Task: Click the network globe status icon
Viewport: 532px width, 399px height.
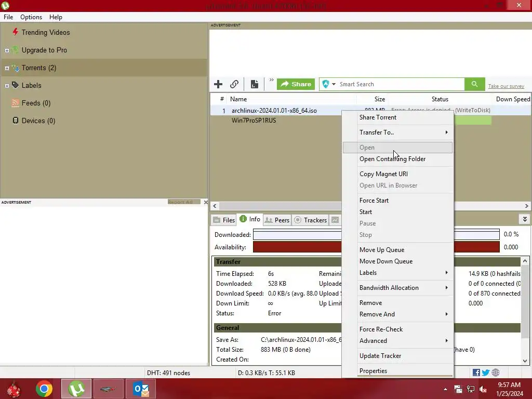Action: [495, 373]
